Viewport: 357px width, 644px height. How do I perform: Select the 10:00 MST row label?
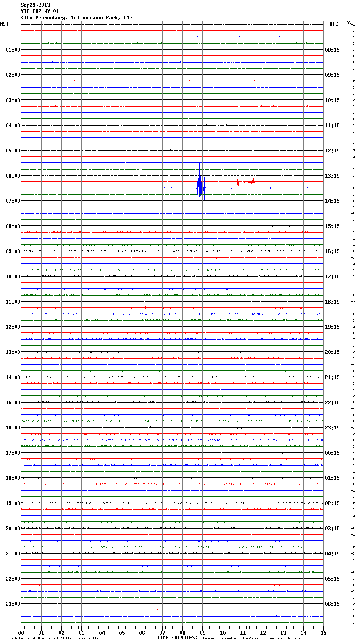click(x=13, y=277)
